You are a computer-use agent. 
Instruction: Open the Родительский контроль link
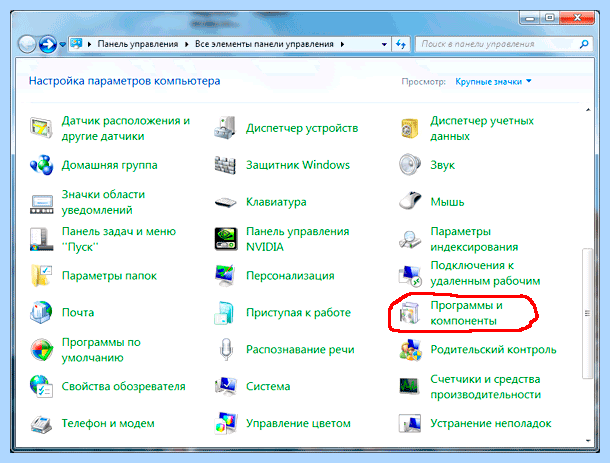493,349
